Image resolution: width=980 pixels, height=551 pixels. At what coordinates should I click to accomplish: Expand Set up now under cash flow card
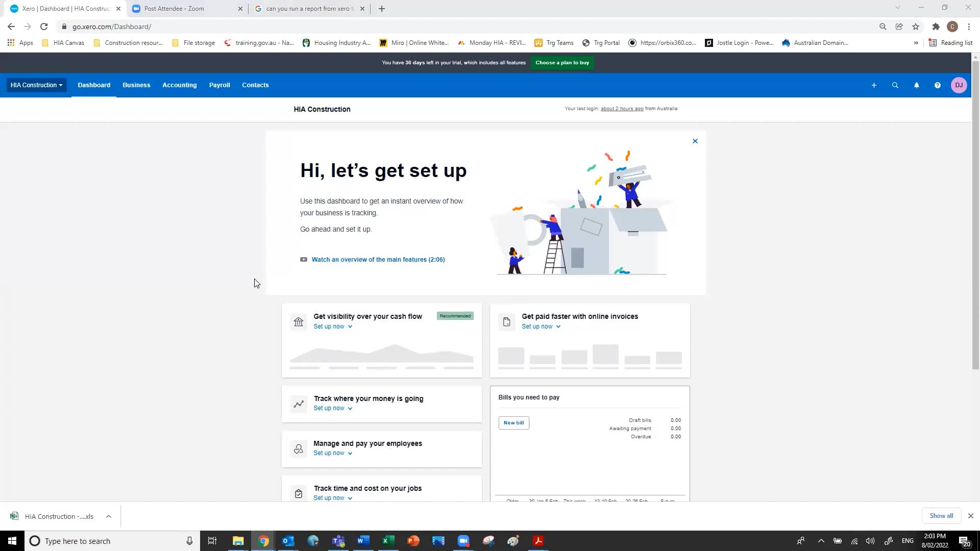[x=332, y=326]
